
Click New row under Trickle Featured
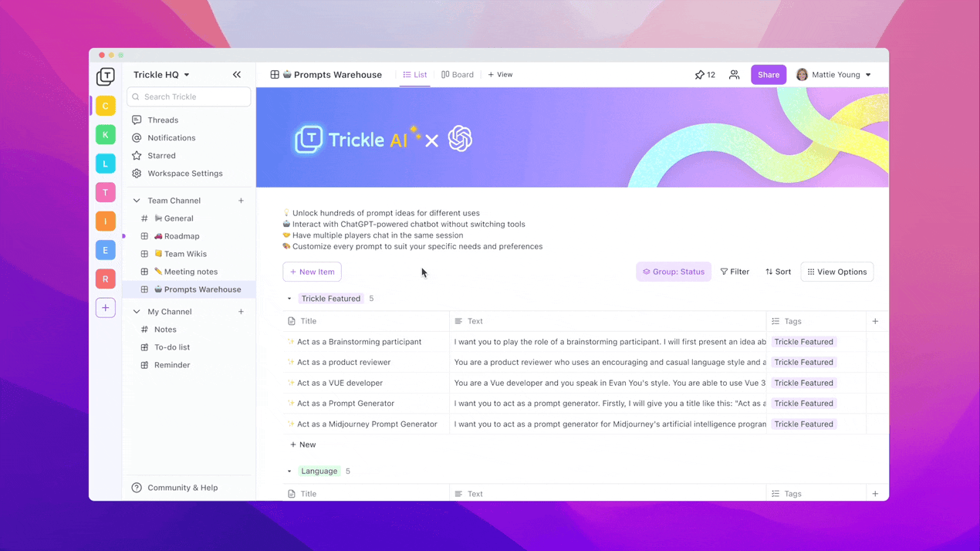[x=302, y=445]
